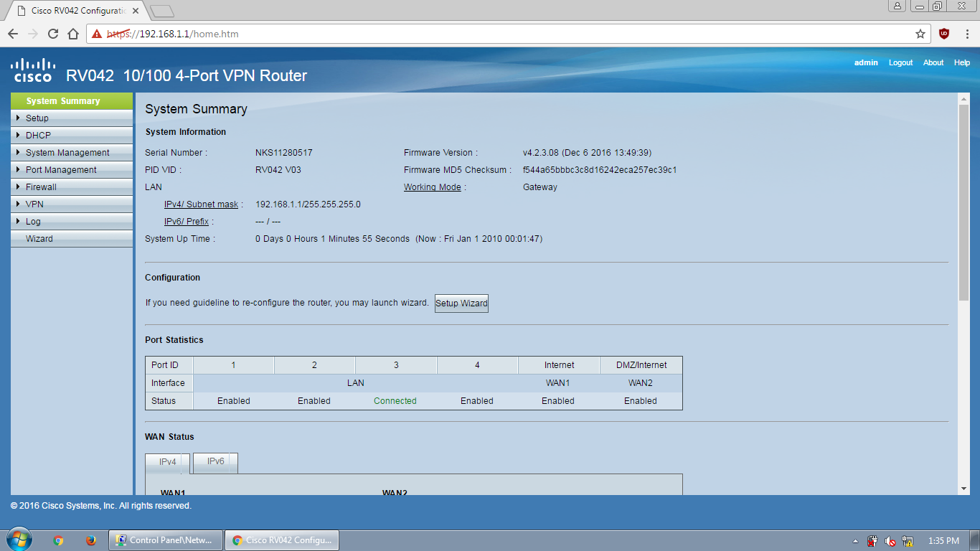Viewport: 980px width, 551px height.
Task: Open the System Summary sidebar item
Action: 72,101
